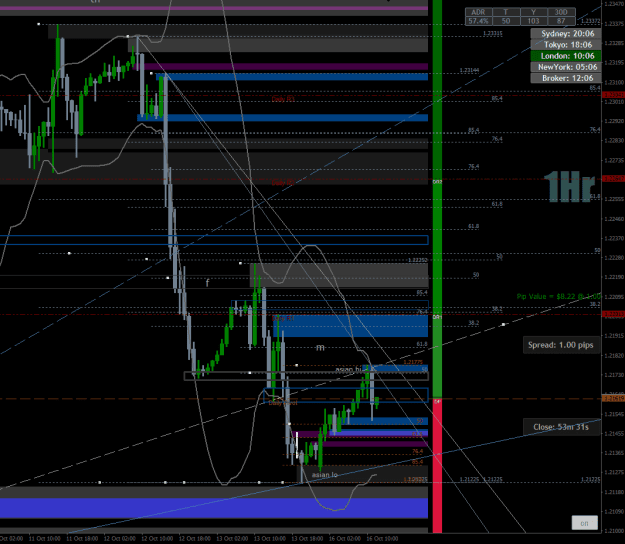Click the orange current price tag on axis
The height and width of the screenshot is (544, 625).
[x=613, y=399]
